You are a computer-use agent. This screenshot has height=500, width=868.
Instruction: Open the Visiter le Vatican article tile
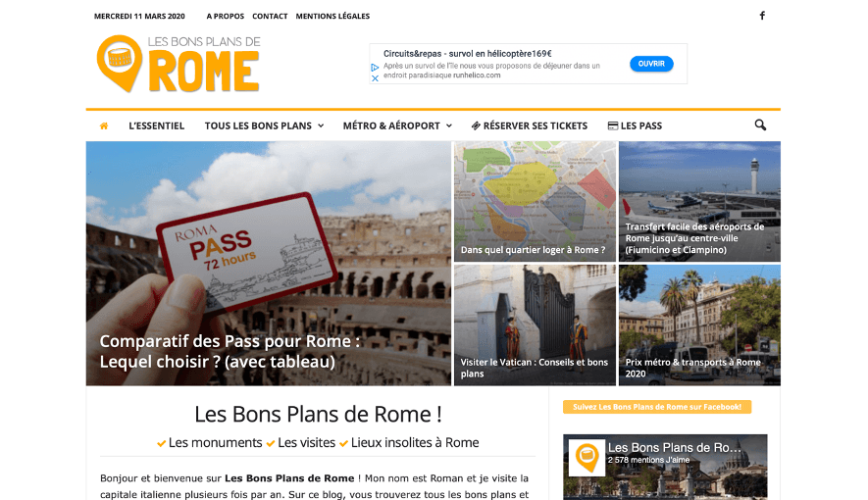(535, 325)
